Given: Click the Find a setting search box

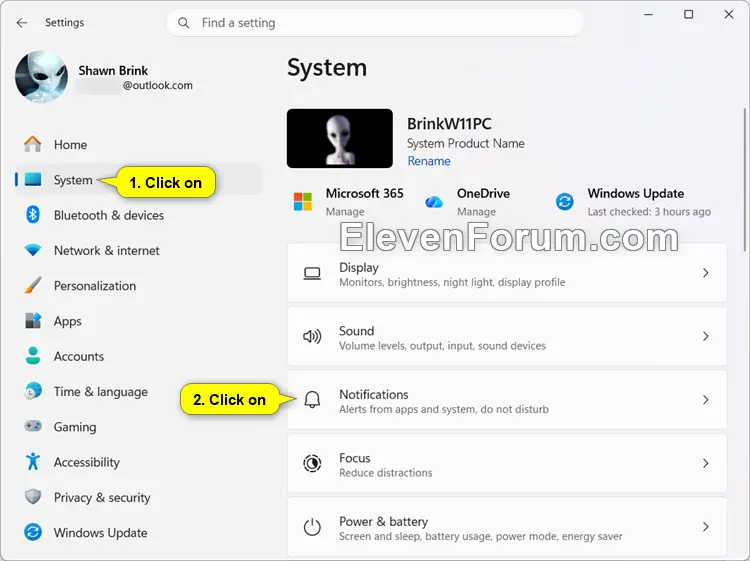Looking at the screenshot, I should pyautogui.click(x=375, y=22).
